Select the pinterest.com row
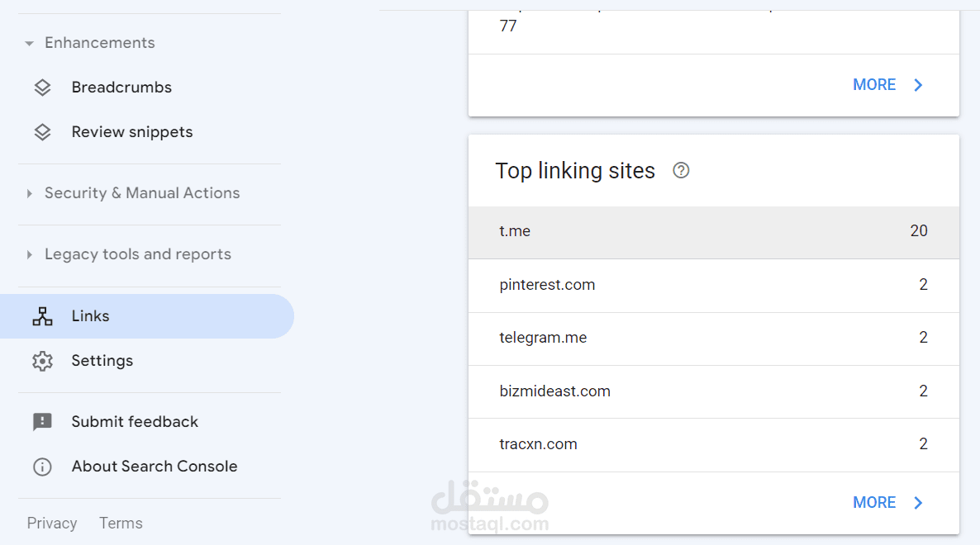 coord(713,285)
